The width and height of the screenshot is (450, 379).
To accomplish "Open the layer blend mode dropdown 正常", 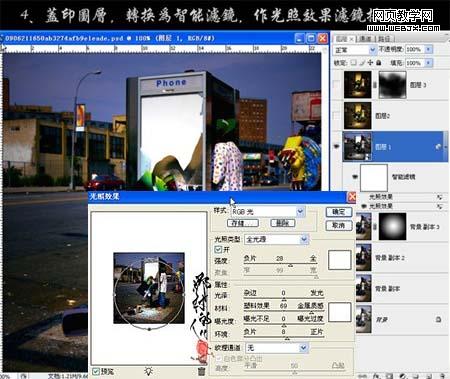I will pos(355,50).
